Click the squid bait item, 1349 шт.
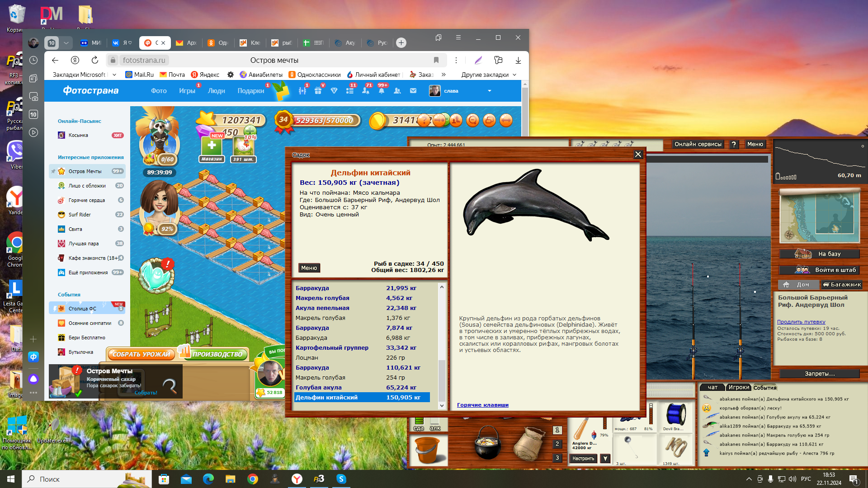 click(x=676, y=449)
